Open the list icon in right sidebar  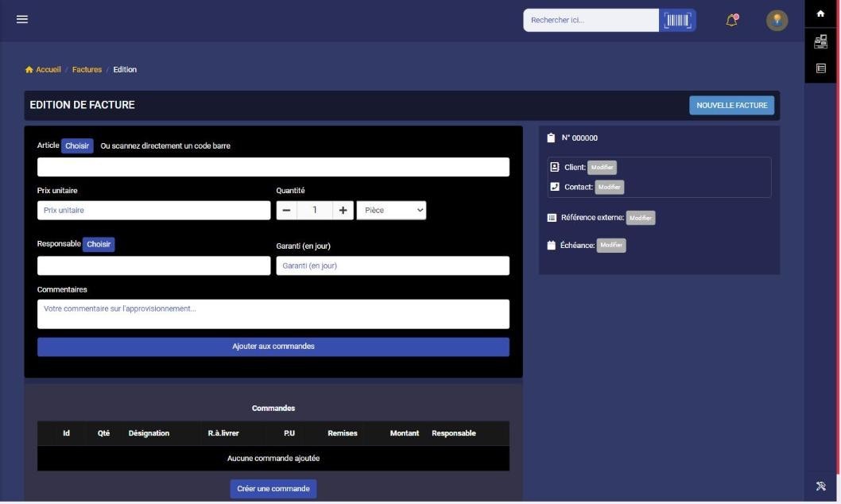tap(820, 68)
